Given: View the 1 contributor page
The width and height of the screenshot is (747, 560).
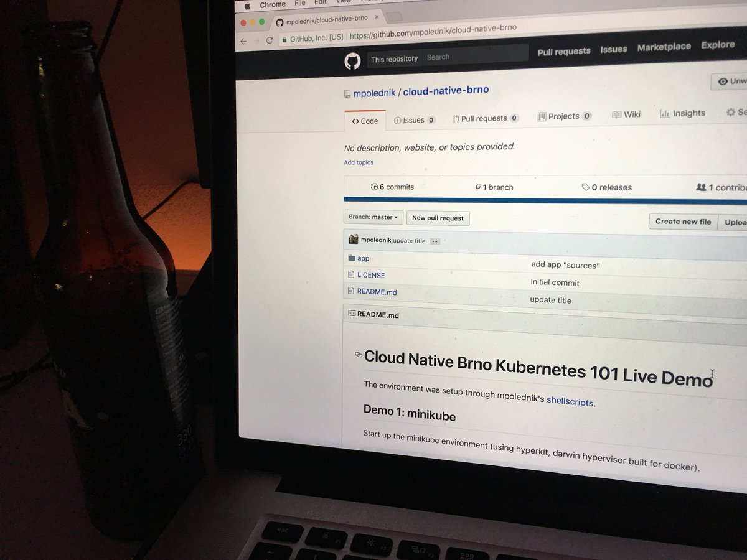Looking at the screenshot, I should click(721, 187).
